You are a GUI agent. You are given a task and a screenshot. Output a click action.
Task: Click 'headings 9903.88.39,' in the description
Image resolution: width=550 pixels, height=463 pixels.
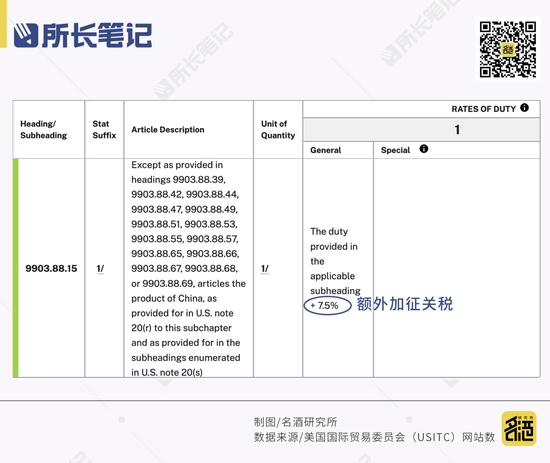pyautogui.click(x=178, y=180)
